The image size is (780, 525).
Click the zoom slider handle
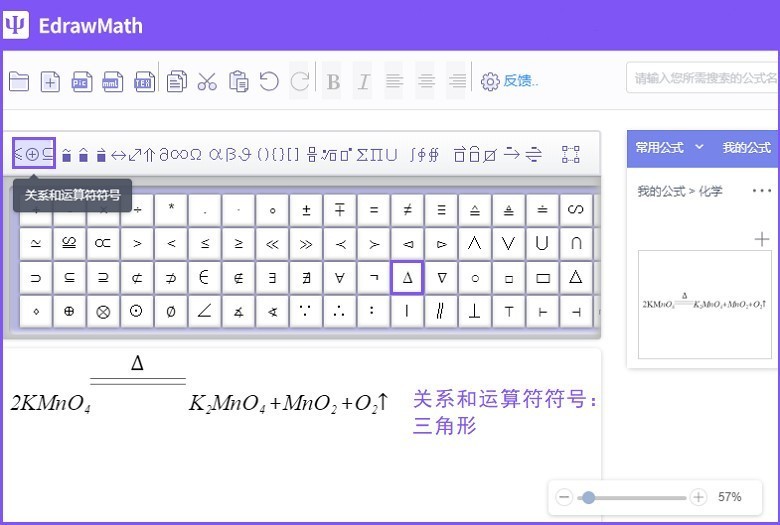588,497
